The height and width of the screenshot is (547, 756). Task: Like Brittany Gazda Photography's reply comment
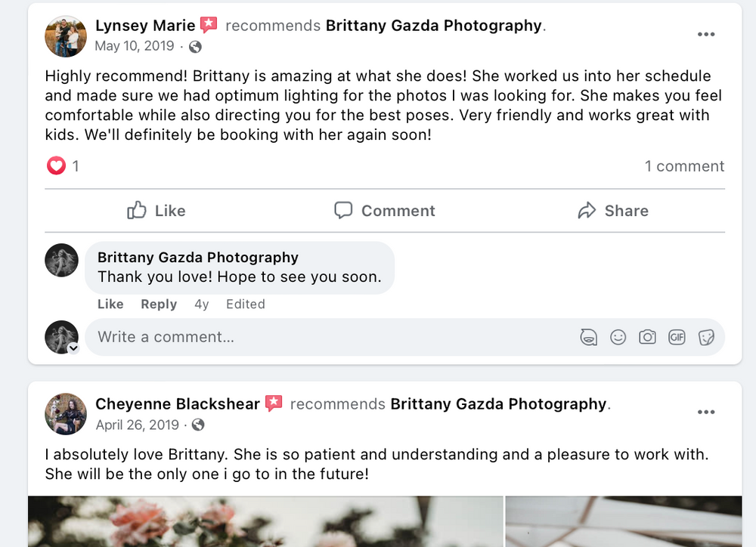[x=110, y=304]
